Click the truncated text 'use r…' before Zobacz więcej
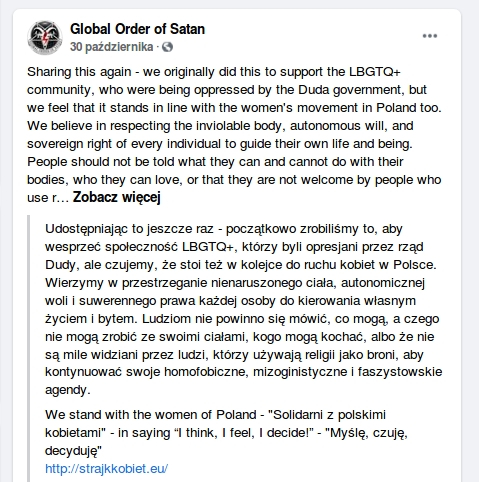479x482 pixels. [x=48, y=198]
